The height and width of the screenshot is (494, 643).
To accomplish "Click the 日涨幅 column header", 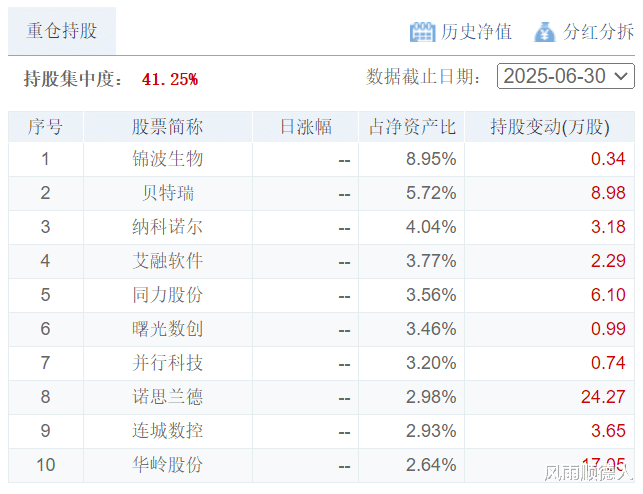I will [306, 127].
